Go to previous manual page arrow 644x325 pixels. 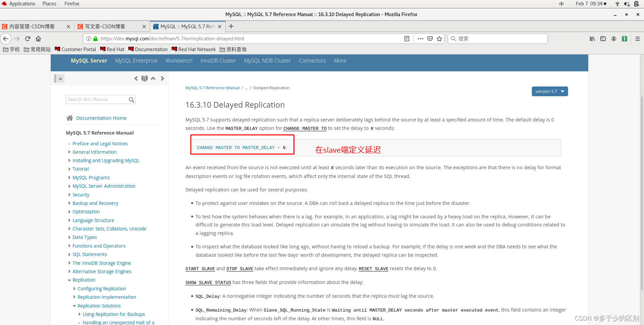coord(136,78)
